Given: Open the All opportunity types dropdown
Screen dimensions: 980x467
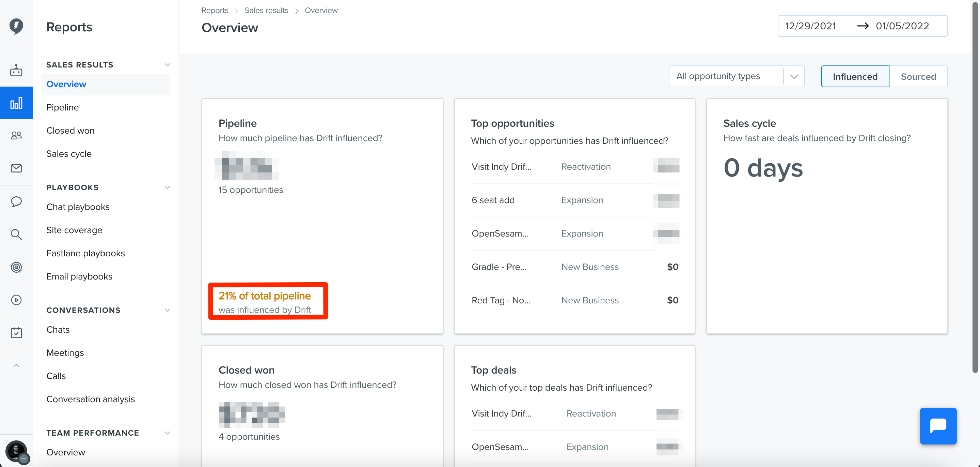Looking at the screenshot, I should coord(736,76).
